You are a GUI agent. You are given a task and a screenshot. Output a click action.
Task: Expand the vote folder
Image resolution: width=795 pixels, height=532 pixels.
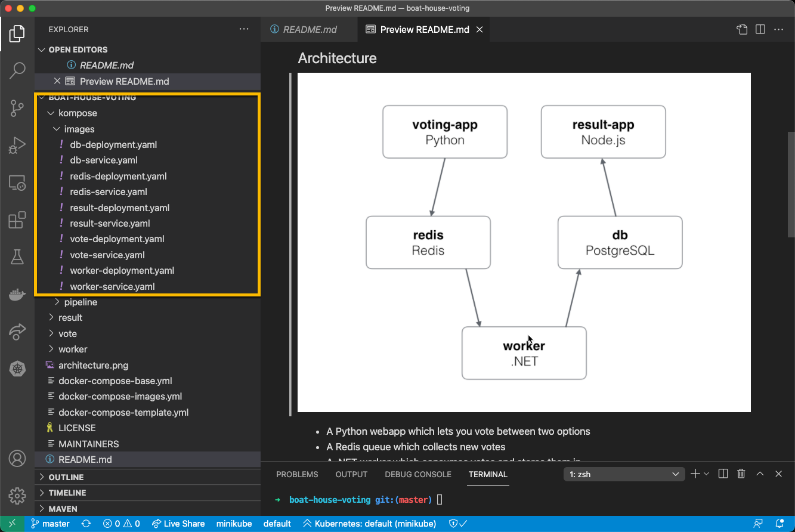point(51,333)
